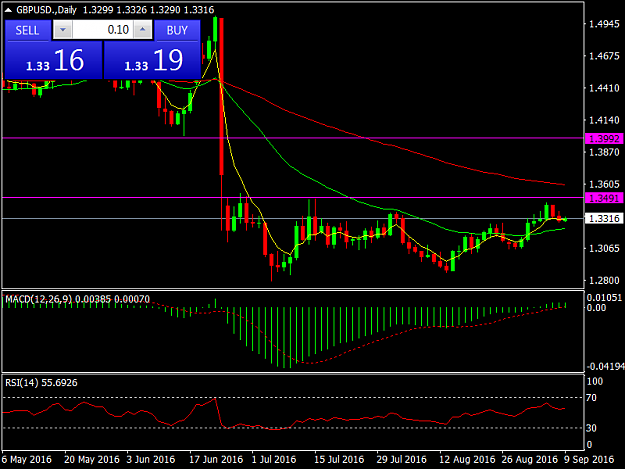The width and height of the screenshot is (625, 469).
Task: Decrease lot volume with down arrow
Action: pyautogui.click(x=63, y=30)
